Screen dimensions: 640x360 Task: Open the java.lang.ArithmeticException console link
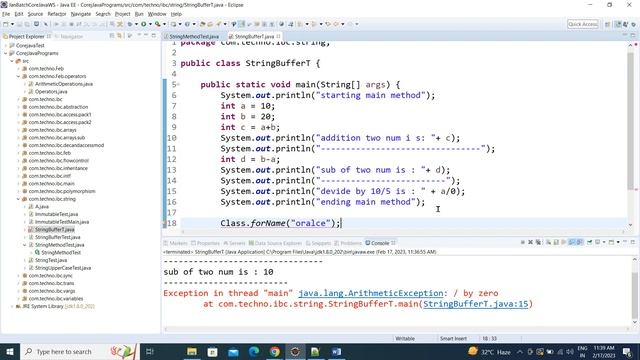[371, 293]
